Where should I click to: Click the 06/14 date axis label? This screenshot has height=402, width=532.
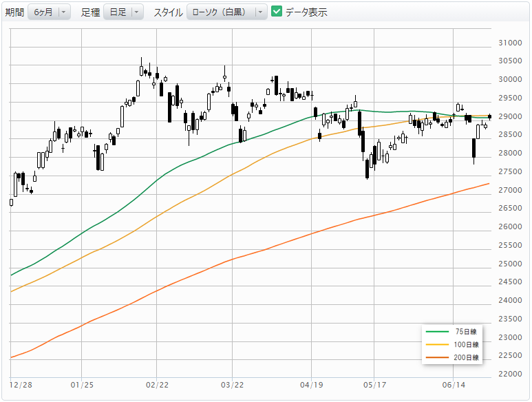(x=454, y=385)
